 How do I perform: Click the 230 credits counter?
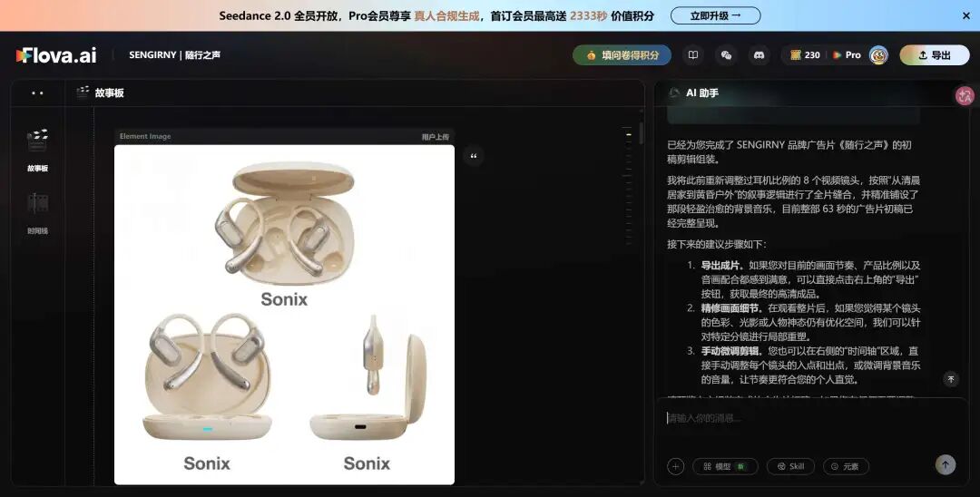805,55
